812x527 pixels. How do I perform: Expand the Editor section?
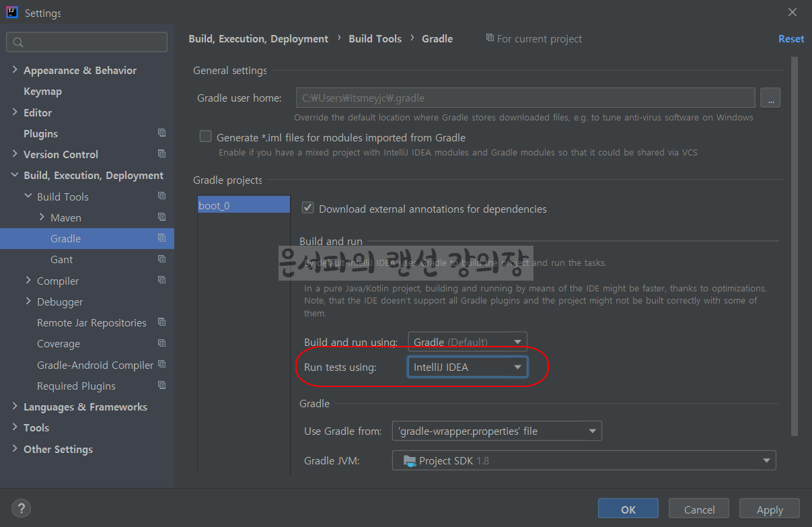coord(15,112)
